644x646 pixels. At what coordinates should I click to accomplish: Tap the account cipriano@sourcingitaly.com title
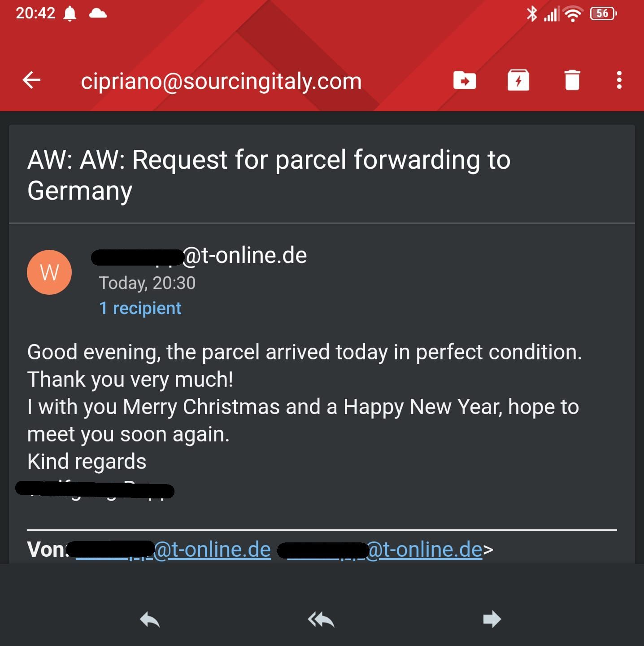221,81
